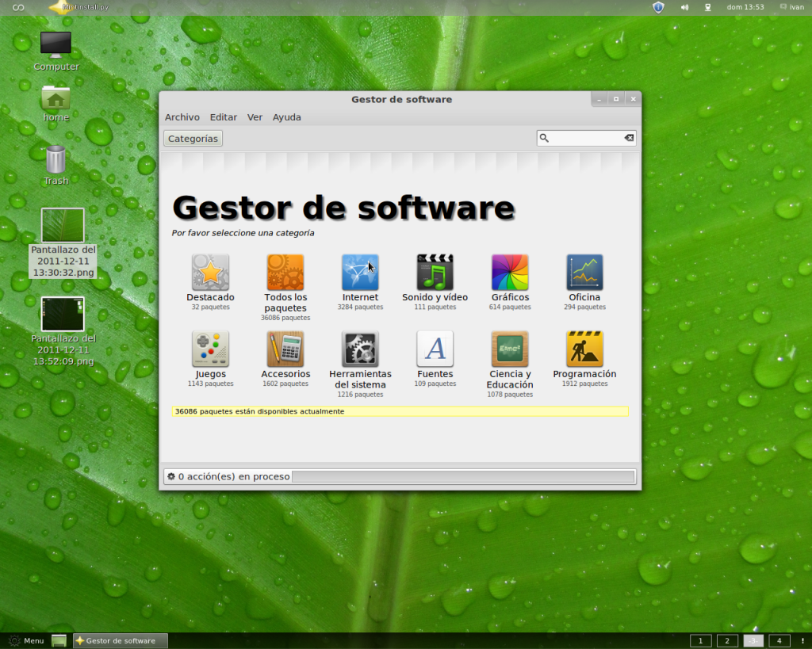Open the Ciencia y Educación category

[x=510, y=349]
